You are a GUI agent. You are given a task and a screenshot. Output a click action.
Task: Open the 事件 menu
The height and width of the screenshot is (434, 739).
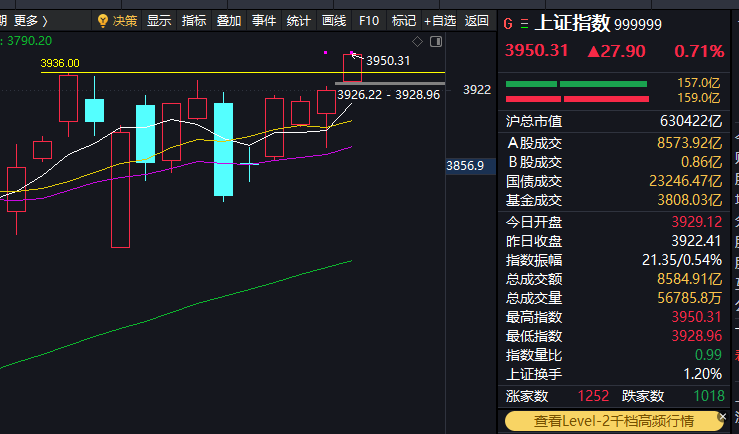click(263, 21)
